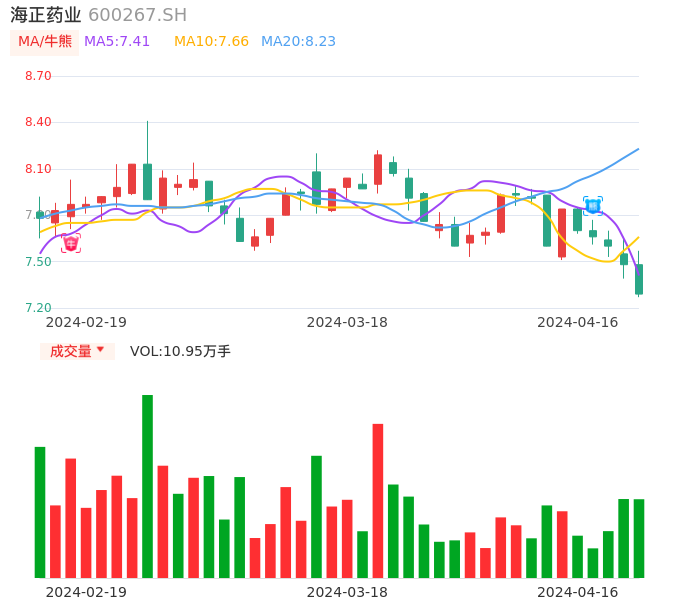The height and width of the screenshot is (606, 686).
Task: Click the MA5:7.41 legend label
Action: pos(117,42)
